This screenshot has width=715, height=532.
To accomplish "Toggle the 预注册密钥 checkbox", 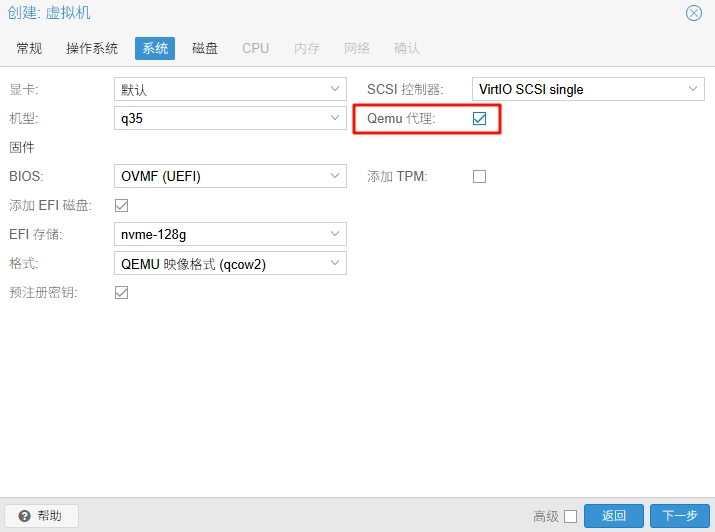I will [x=122, y=292].
